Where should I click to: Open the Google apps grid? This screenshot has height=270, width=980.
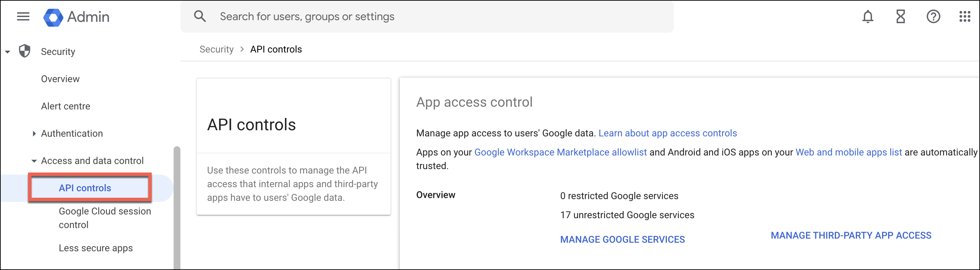965,17
